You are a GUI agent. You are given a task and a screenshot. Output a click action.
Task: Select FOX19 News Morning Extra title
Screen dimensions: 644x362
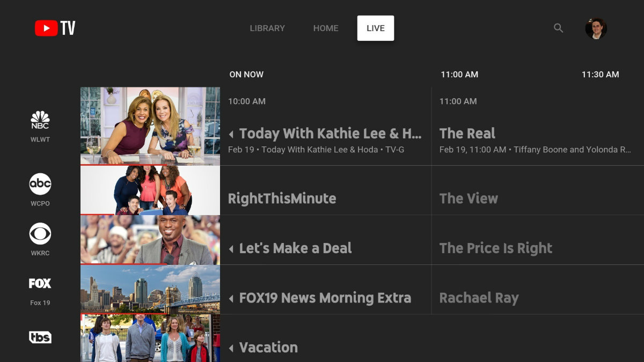point(325,298)
